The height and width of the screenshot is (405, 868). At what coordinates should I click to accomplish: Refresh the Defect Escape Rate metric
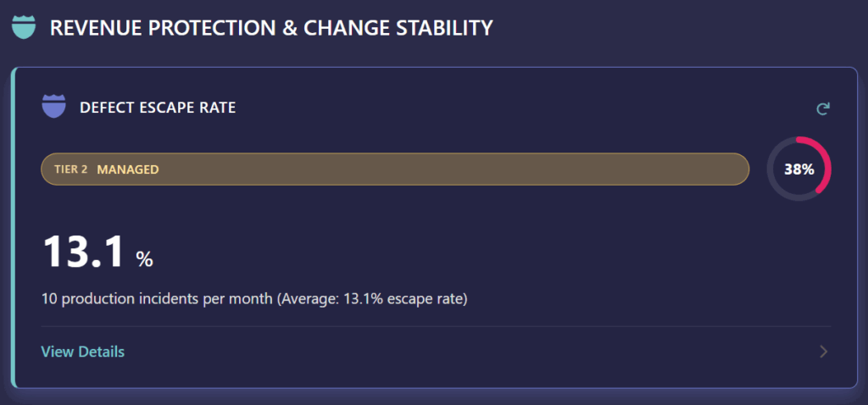coord(822,108)
